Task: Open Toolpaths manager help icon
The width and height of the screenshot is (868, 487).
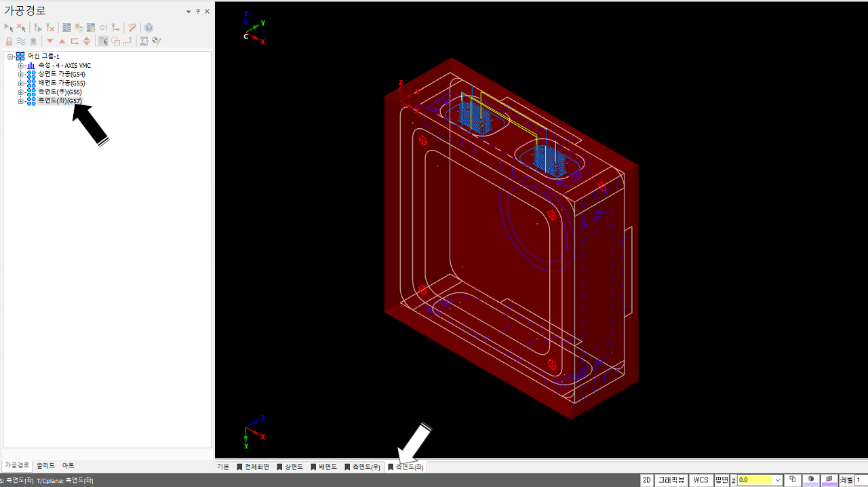Action: (x=149, y=28)
